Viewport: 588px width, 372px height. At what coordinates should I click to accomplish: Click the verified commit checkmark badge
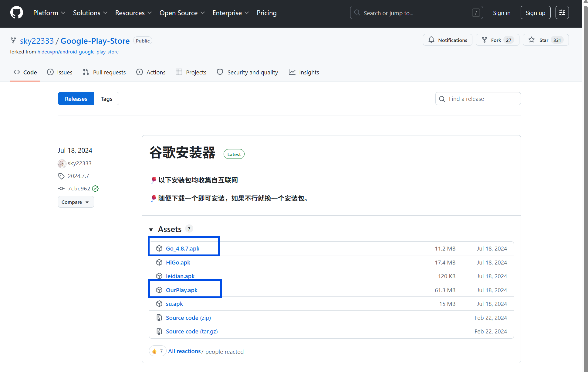[x=95, y=189]
